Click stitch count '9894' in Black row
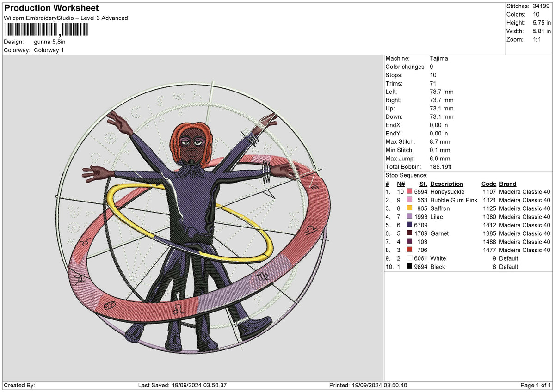Image resolution: width=555 pixels, height=392 pixels. pos(420,267)
